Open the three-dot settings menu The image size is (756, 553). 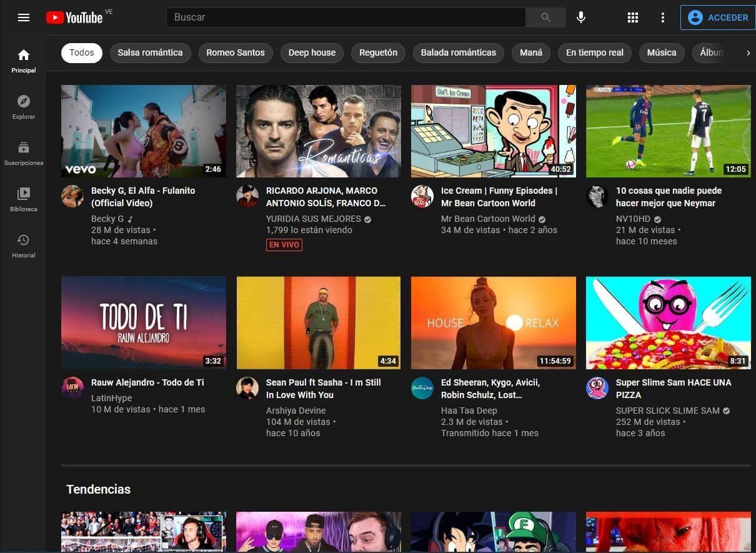pyautogui.click(x=663, y=17)
